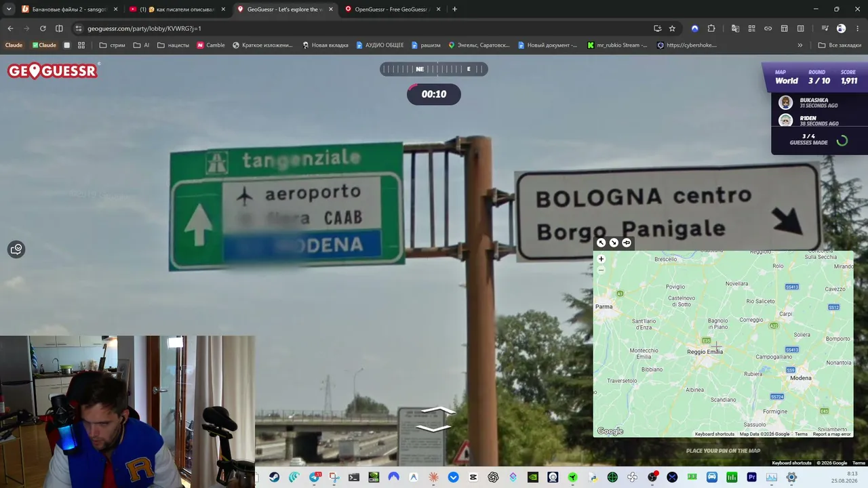Open Settings gear in the taskbar
The image size is (868, 488).
(791, 477)
